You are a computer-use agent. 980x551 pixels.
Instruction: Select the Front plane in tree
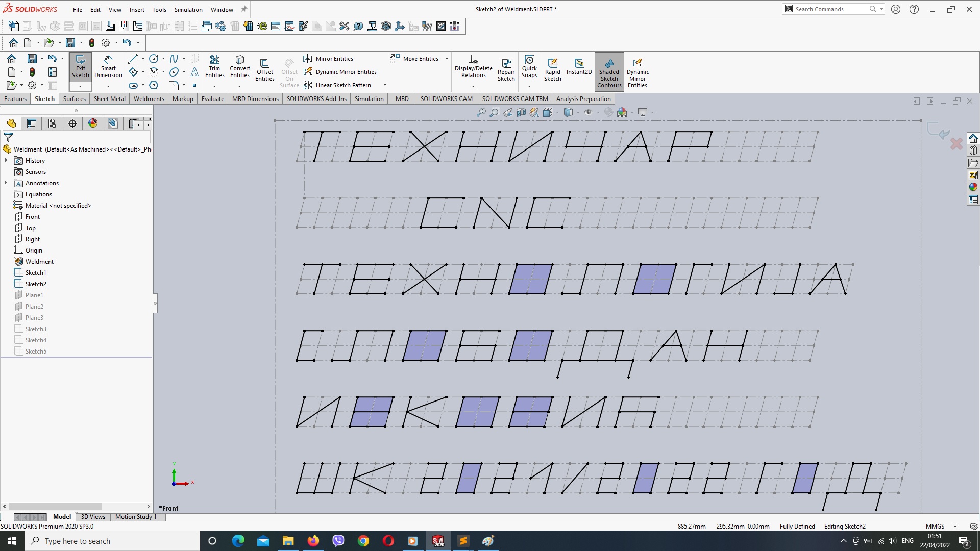pos(32,217)
